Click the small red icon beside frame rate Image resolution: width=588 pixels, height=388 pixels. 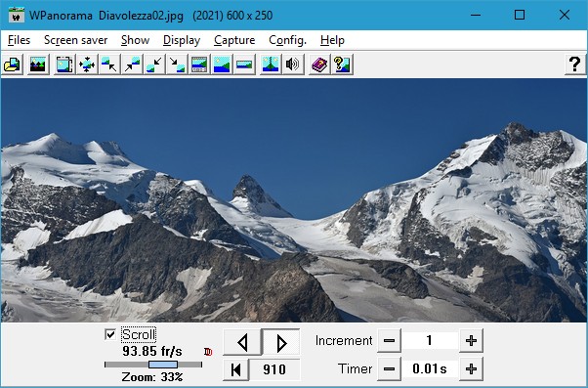coord(208,352)
